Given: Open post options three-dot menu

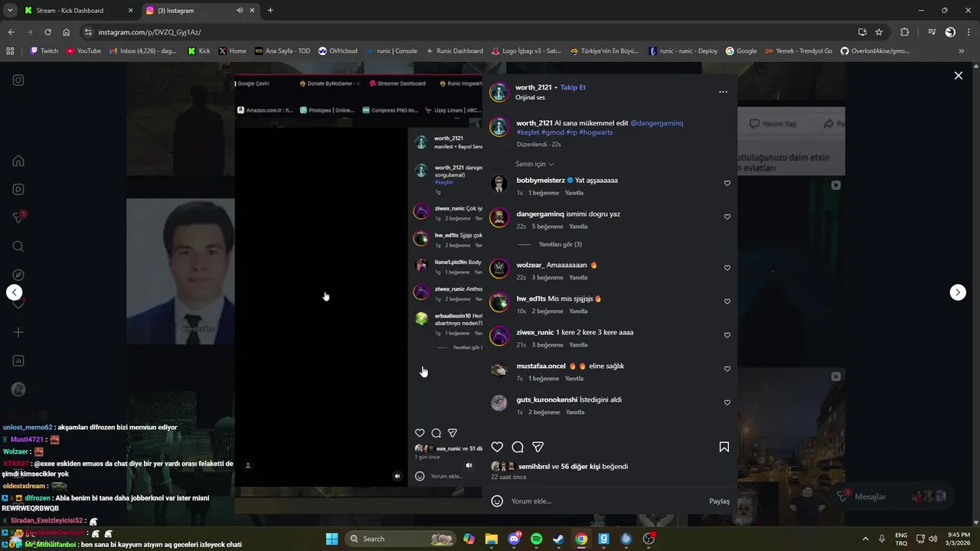Looking at the screenshot, I should pos(723,92).
